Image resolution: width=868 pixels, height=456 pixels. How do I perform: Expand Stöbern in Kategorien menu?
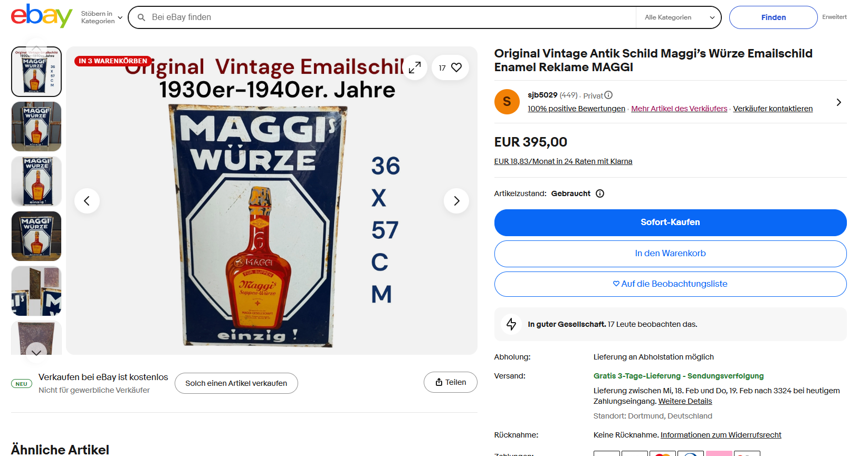coord(101,17)
